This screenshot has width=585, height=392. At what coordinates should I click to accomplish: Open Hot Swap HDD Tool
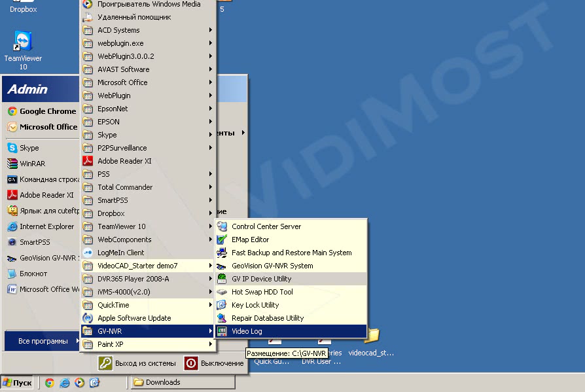(x=262, y=292)
